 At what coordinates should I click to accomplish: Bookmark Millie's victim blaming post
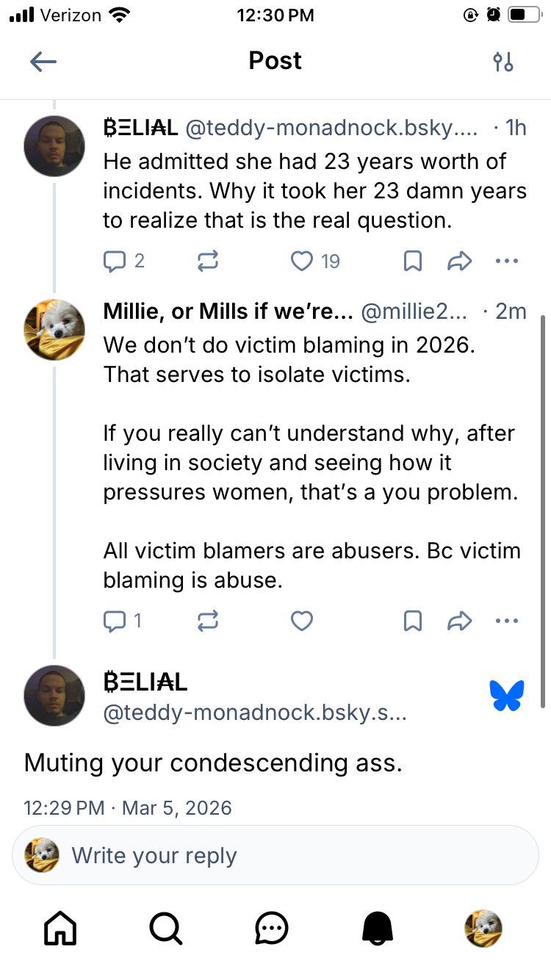pyautogui.click(x=413, y=621)
